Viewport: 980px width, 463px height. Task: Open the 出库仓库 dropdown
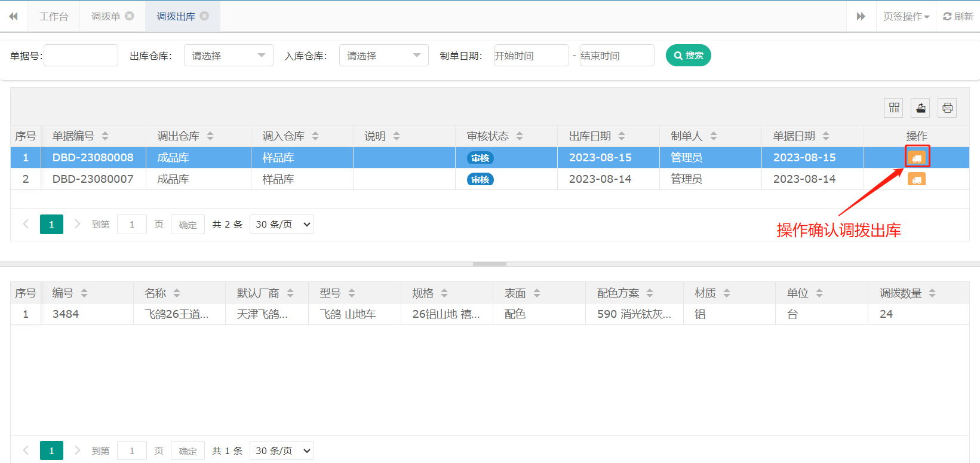[228, 56]
